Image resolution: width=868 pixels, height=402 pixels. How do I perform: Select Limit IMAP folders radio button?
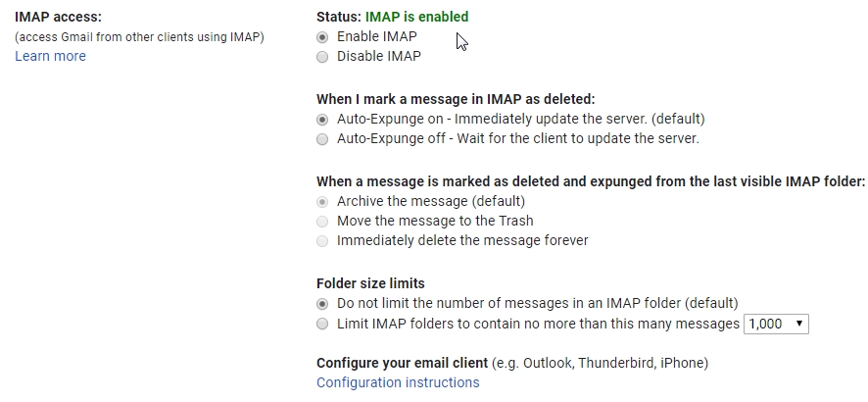click(x=322, y=324)
